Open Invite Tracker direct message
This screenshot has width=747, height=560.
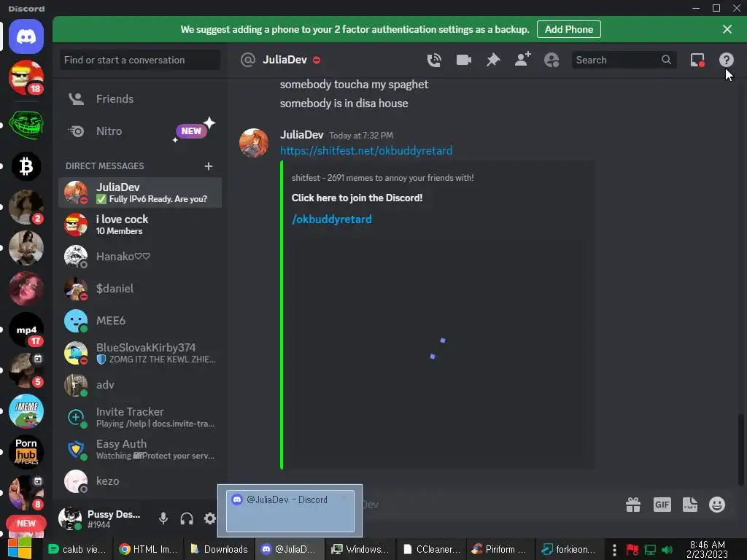(140, 417)
